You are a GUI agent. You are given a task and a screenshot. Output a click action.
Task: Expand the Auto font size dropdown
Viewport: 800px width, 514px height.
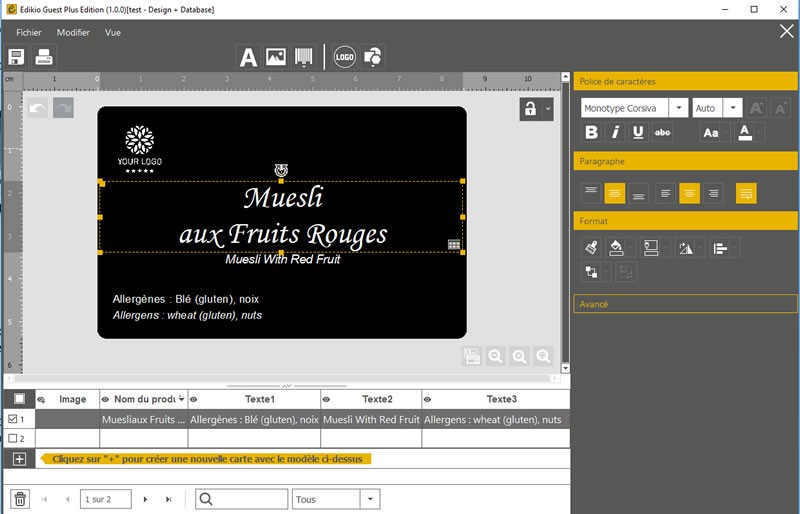click(733, 108)
